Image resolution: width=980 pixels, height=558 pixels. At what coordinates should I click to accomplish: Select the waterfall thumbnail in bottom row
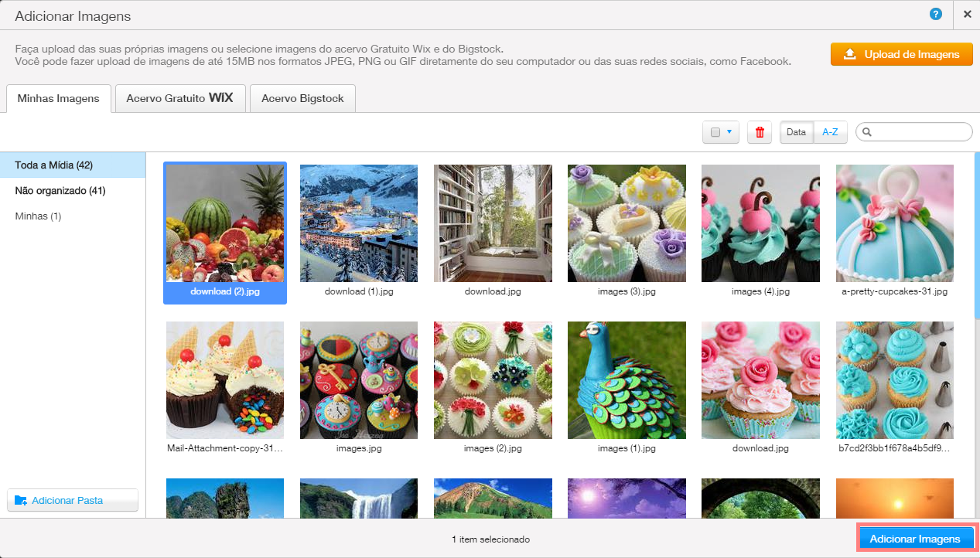[x=359, y=498]
